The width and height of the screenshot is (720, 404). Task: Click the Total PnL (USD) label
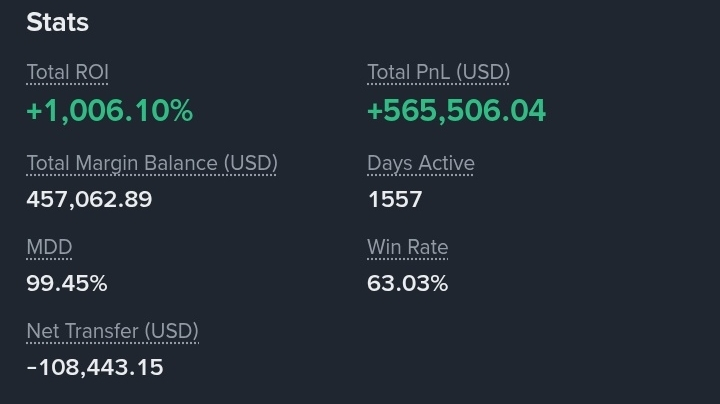pyautogui.click(x=438, y=73)
